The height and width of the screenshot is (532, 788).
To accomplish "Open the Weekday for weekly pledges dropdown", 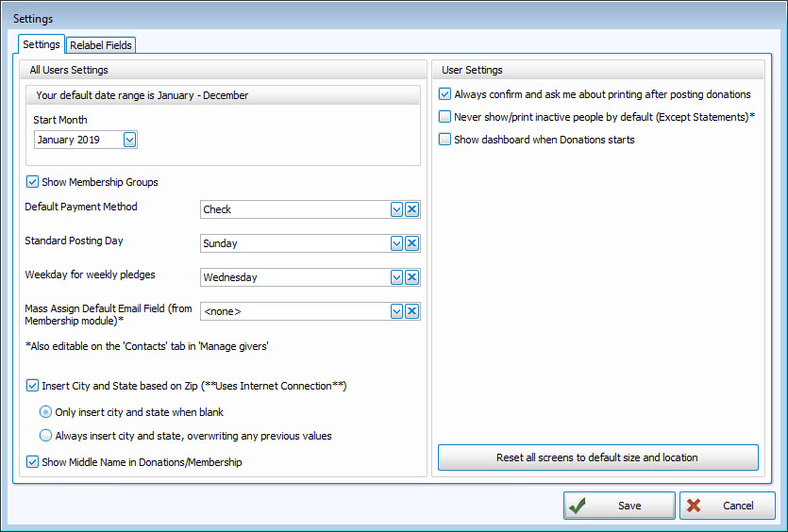I will (x=397, y=277).
